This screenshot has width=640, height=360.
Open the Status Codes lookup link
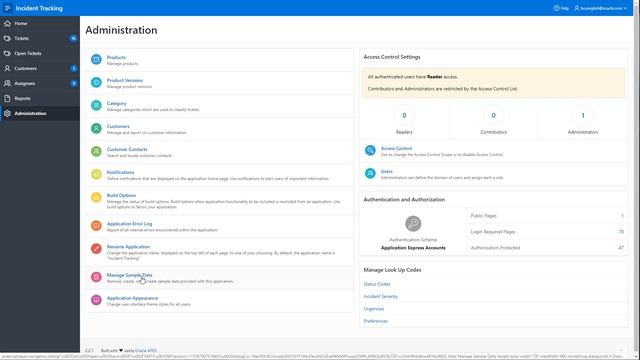pyautogui.click(x=377, y=284)
